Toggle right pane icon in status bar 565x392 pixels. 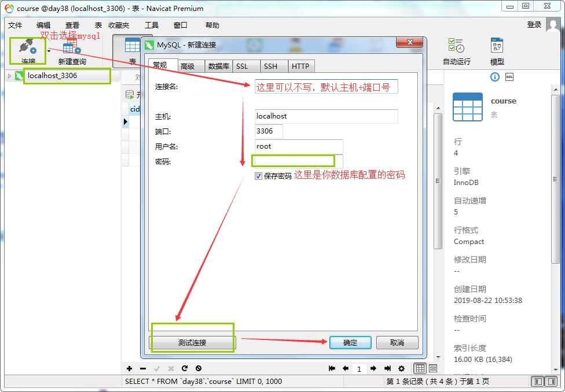click(x=551, y=381)
